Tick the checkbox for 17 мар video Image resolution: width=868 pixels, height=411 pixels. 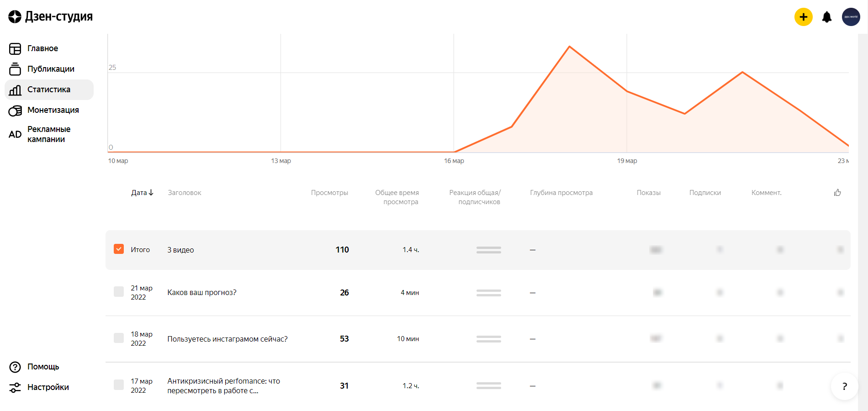tap(119, 385)
